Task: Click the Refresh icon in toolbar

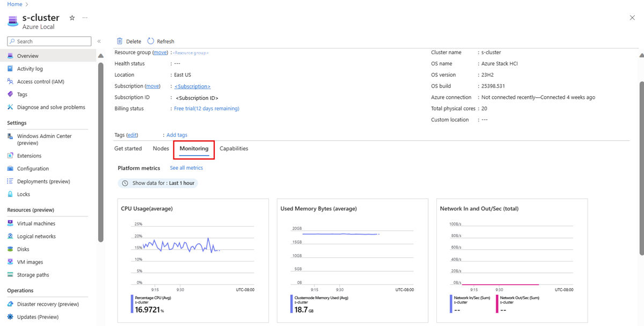Action: coord(151,41)
